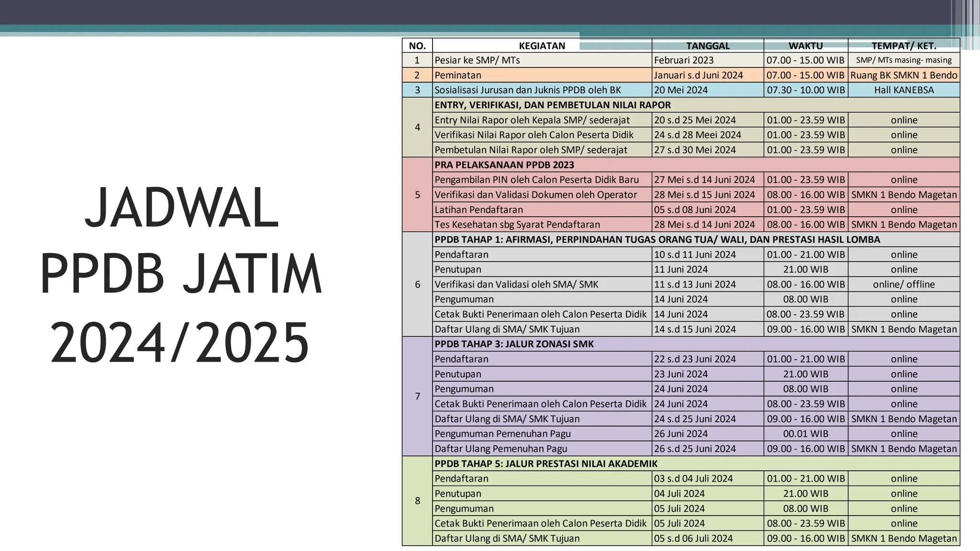
Task: Click 'Verifikasi dan Validasi oleh SMA/ SMK'
Action: coord(542,284)
